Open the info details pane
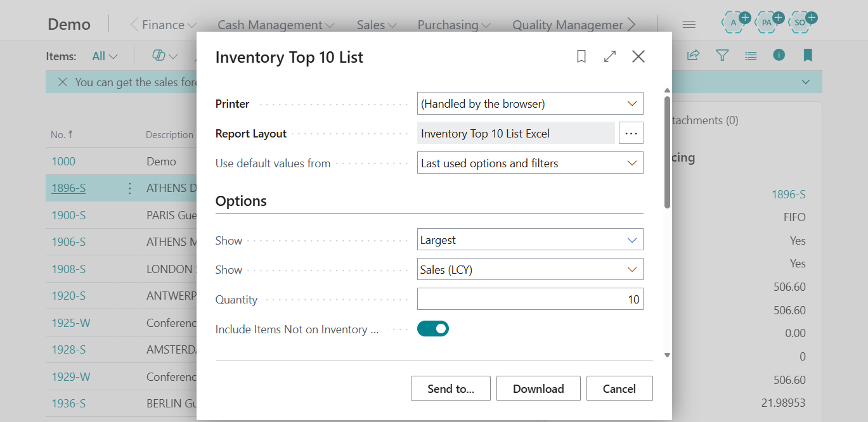 tap(779, 55)
